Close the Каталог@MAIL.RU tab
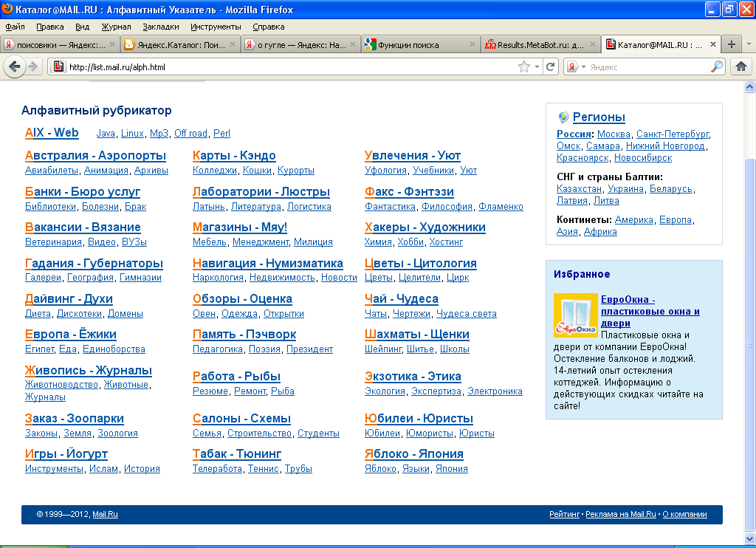The height and width of the screenshot is (548, 756). (x=712, y=44)
